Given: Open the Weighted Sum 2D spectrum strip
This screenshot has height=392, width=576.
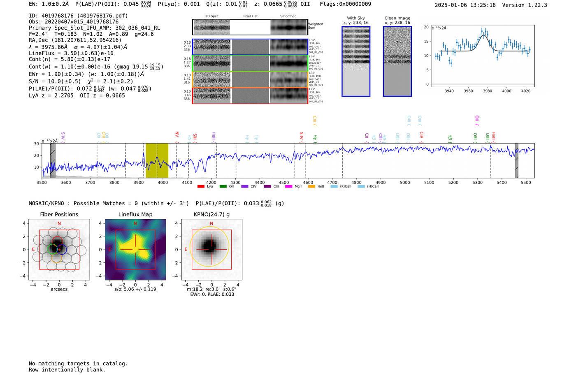Looking at the screenshot, I should pos(250,27).
